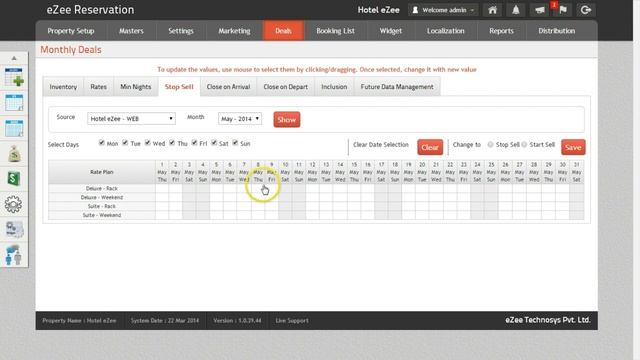Open the Property Setup menu
The height and width of the screenshot is (360, 640).
pos(71,31)
